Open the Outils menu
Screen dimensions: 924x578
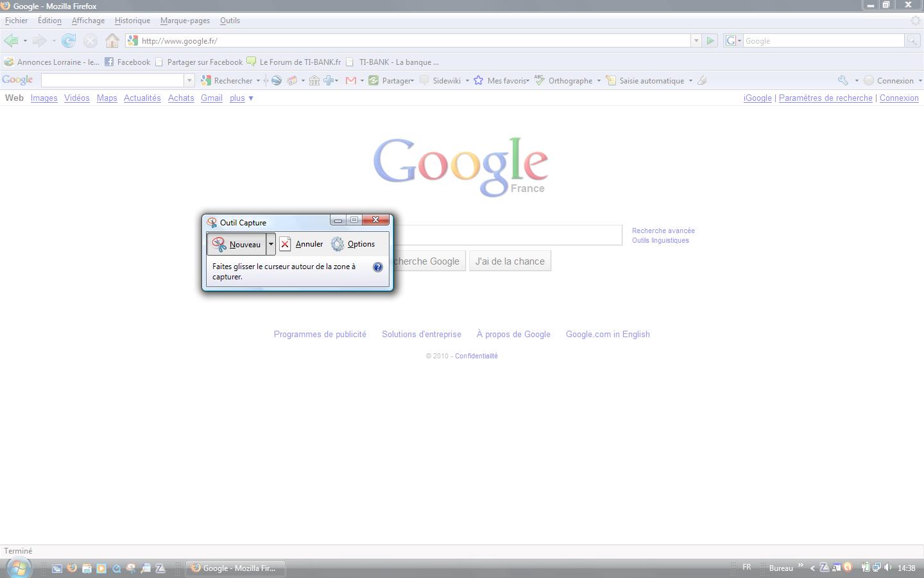[230, 21]
